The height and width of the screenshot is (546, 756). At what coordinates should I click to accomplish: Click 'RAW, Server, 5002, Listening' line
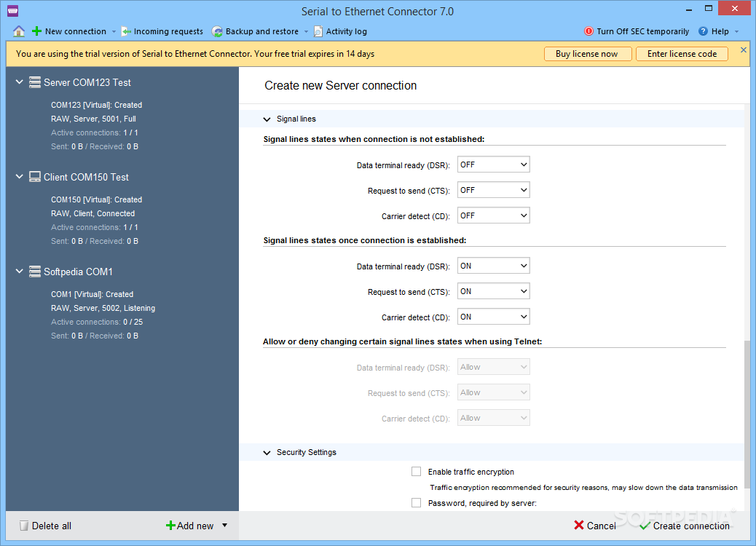[x=103, y=308]
